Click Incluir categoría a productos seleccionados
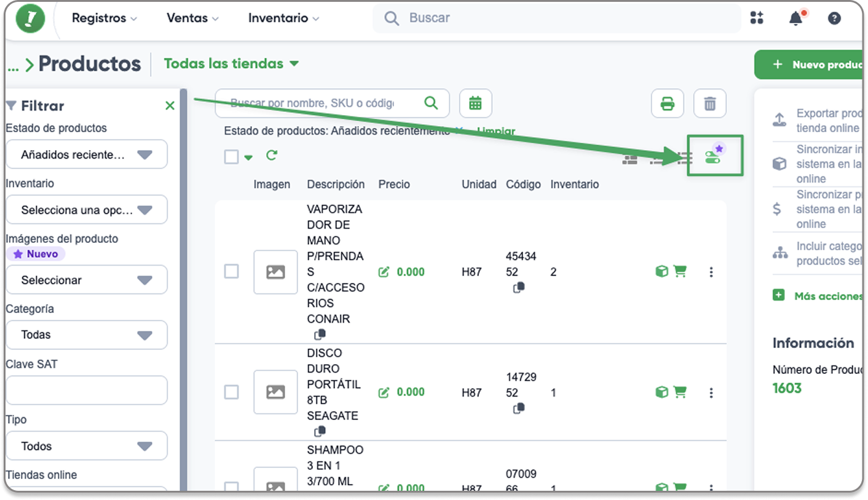The height and width of the screenshot is (500, 868). click(818, 253)
